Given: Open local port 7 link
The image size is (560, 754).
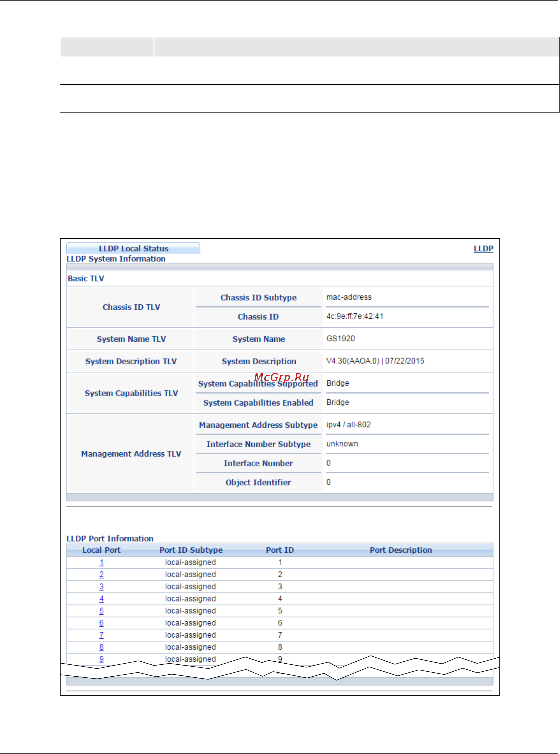Looking at the screenshot, I should [101, 635].
